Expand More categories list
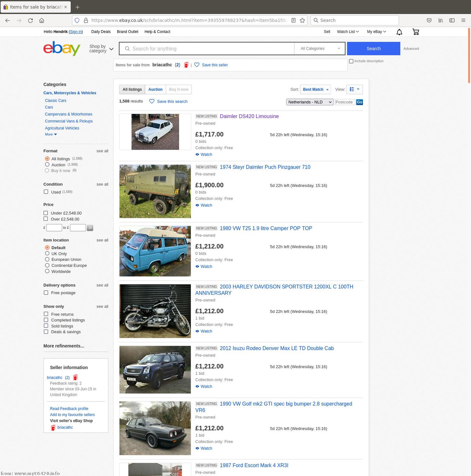The width and height of the screenshot is (471, 476). 51,134
